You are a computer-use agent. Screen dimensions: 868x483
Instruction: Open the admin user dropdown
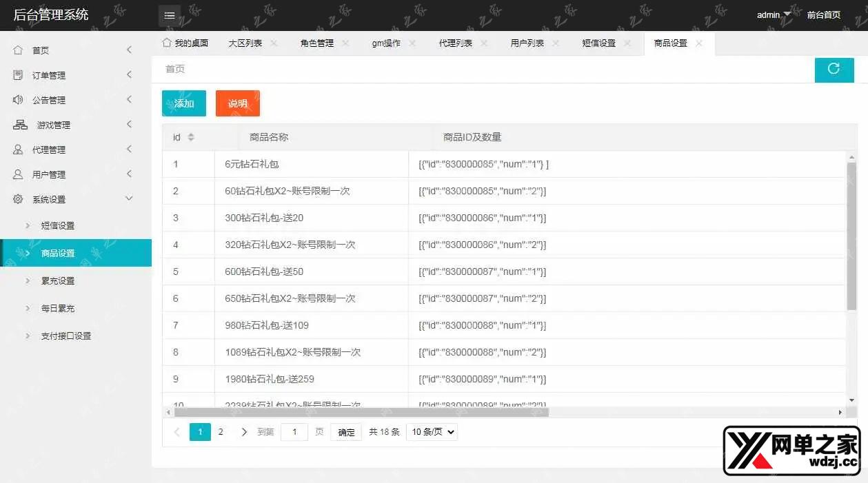coord(773,15)
